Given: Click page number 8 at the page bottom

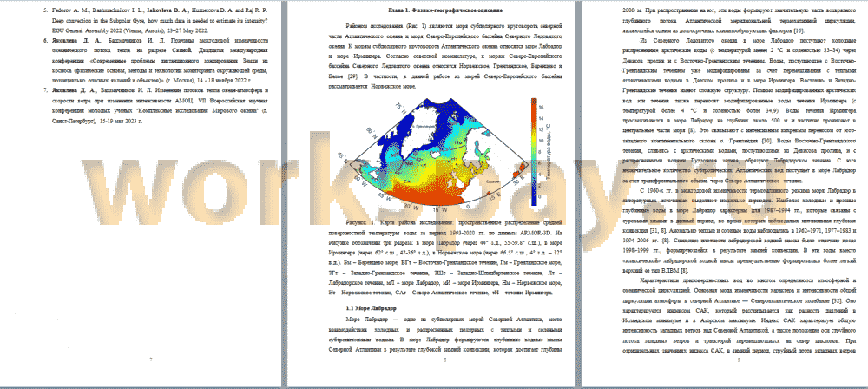Looking at the screenshot, I should tap(446, 360).
